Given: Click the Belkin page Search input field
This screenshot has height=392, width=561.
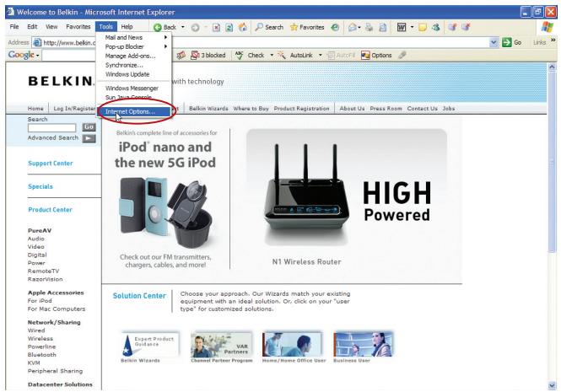Looking at the screenshot, I should (x=51, y=127).
